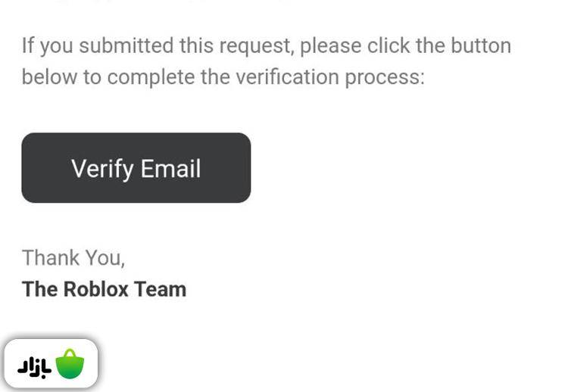Click the 'The Roblox Team' signature
568x392 pixels.
104,289
